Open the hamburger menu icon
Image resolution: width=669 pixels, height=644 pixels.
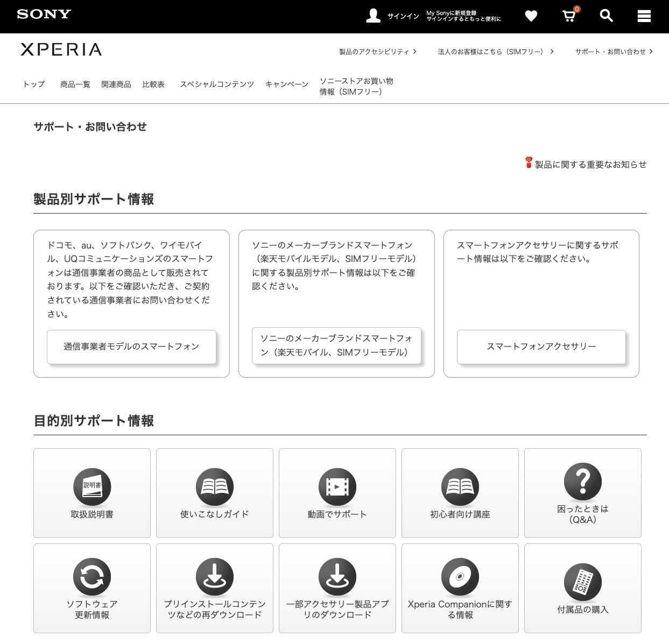644,16
